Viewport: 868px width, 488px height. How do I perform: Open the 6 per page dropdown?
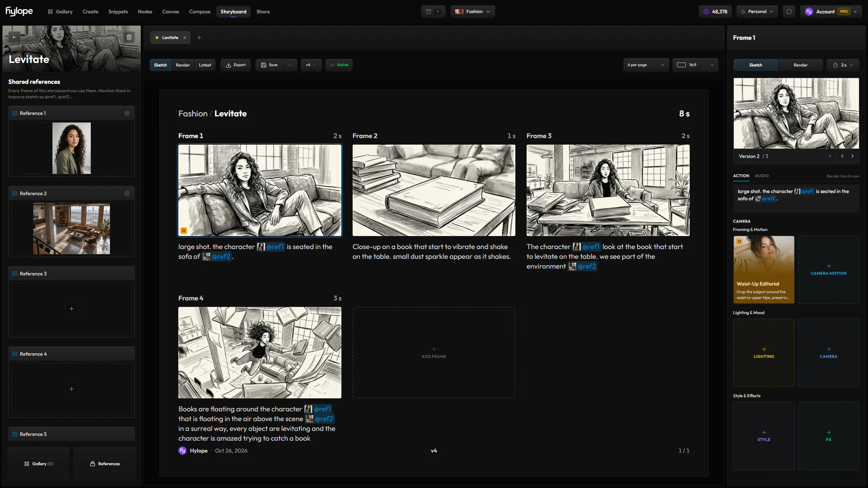[x=646, y=65]
